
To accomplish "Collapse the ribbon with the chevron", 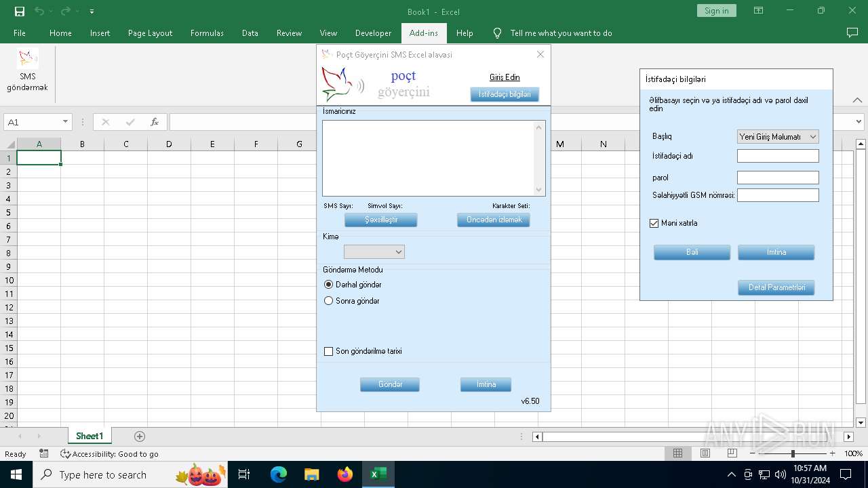I will [858, 100].
